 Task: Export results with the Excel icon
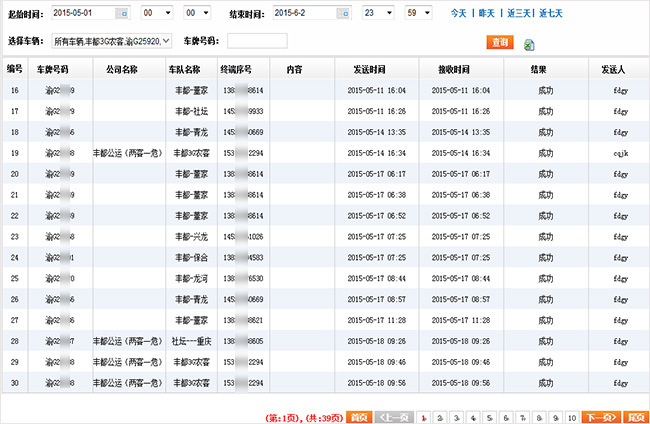(x=529, y=45)
